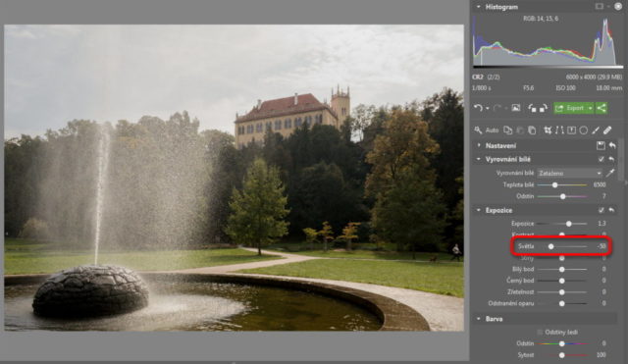Select the radial filter circle tool

click(584, 130)
